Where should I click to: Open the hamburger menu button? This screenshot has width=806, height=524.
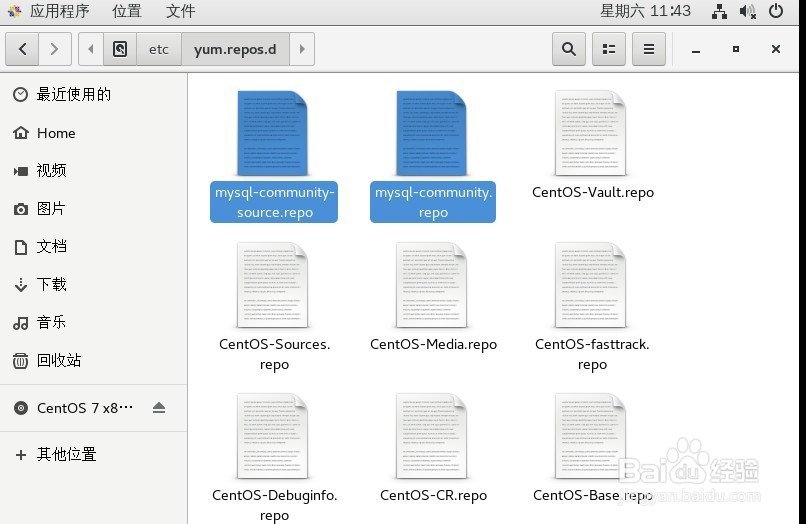pyautogui.click(x=649, y=49)
